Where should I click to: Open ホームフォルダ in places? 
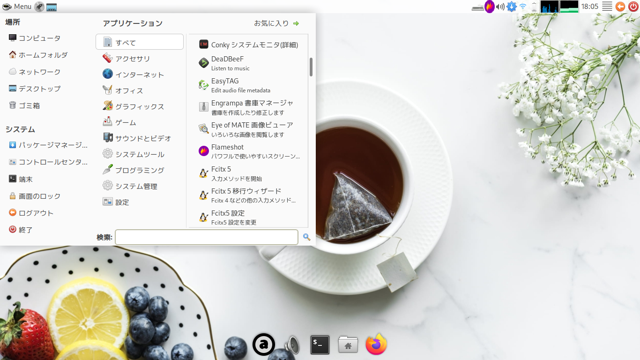click(x=38, y=55)
